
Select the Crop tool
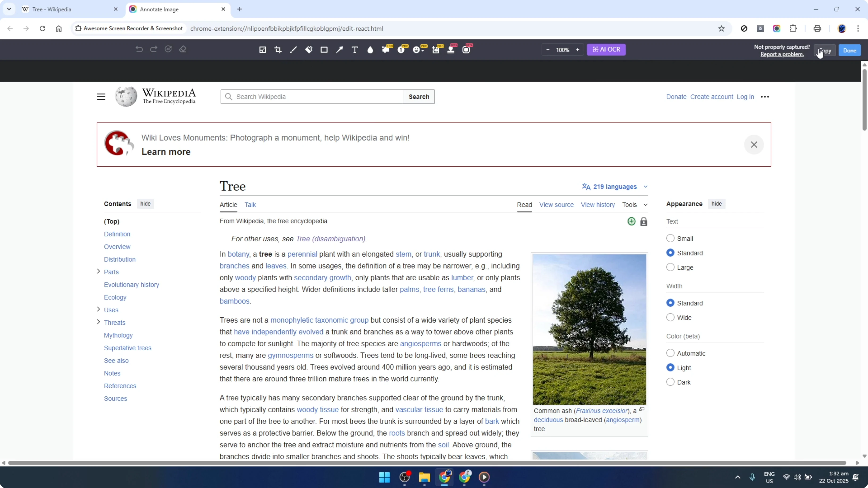[x=278, y=50]
